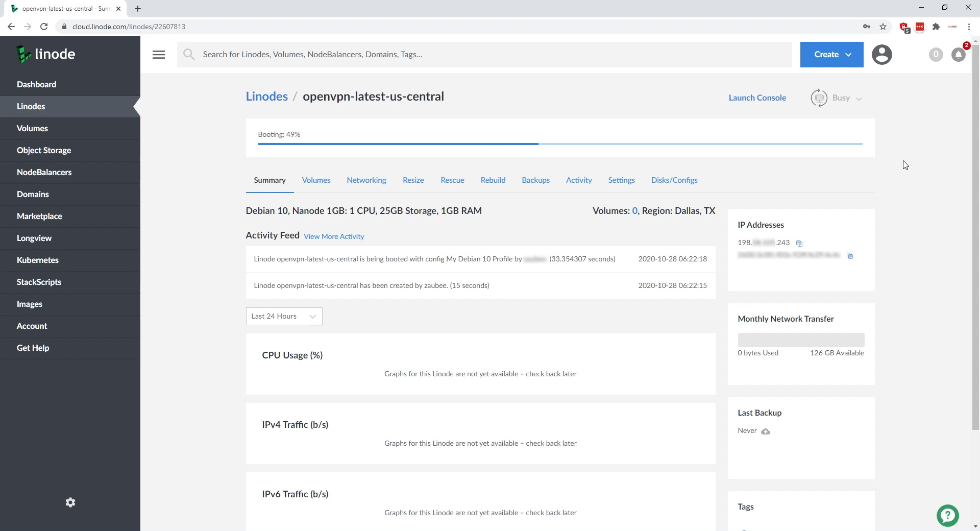980x531 pixels.
Task: Open Object Storage in the sidebar
Action: pos(70,151)
